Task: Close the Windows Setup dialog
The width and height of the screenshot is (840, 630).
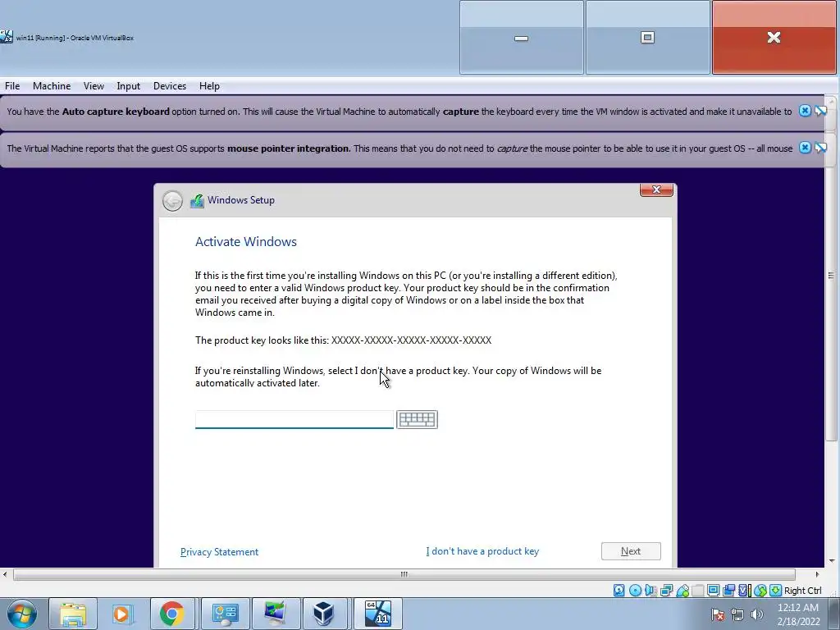Action: (x=656, y=189)
